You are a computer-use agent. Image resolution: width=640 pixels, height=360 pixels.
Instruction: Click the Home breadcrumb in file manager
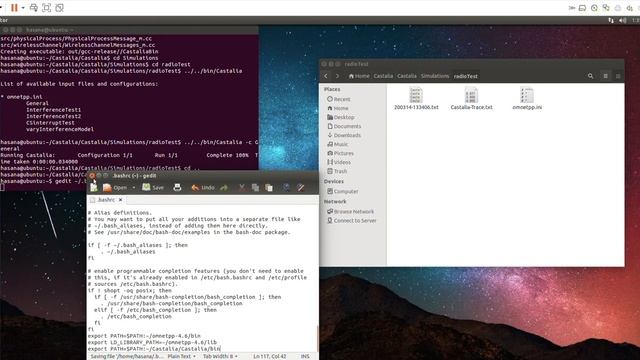coord(359,76)
